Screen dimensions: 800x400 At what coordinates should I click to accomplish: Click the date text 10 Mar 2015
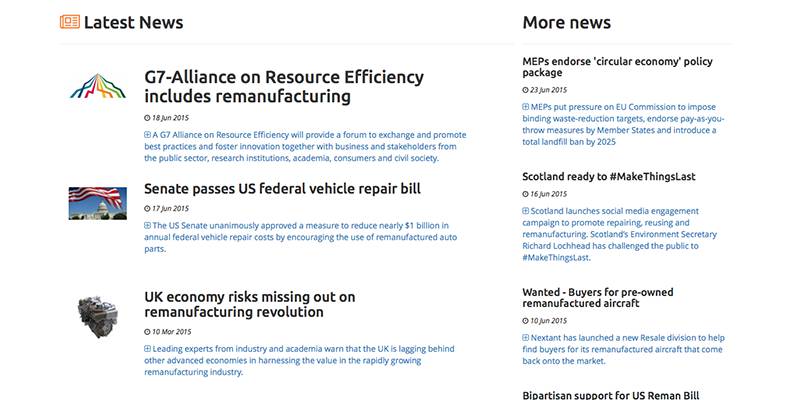[172, 332]
